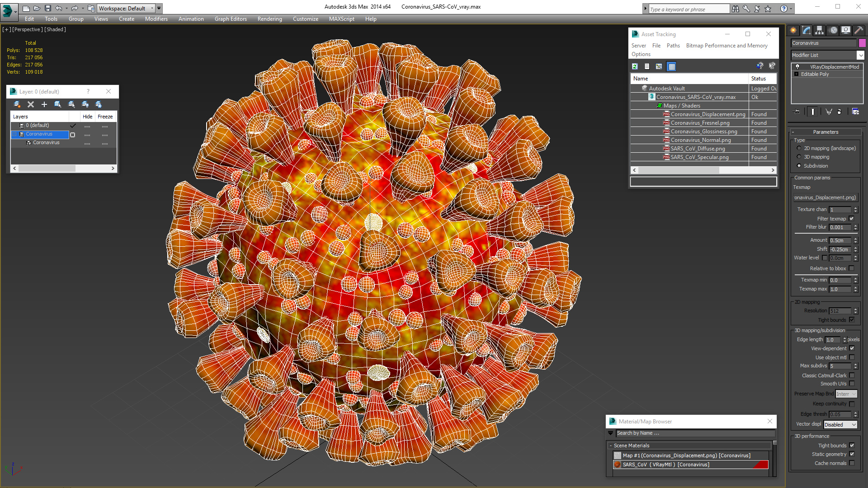Collapse Coronavirus layer tree node

(x=14, y=134)
